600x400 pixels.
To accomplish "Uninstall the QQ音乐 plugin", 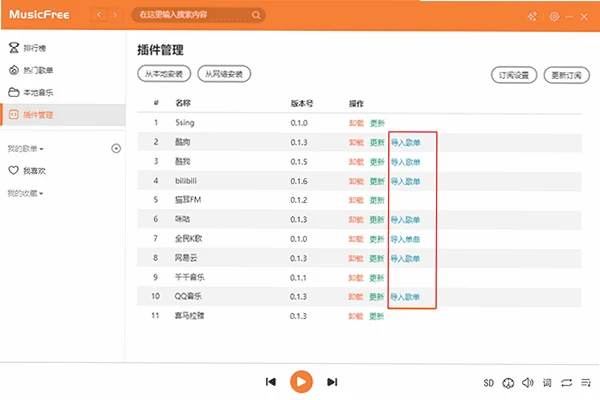I will coord(356,297).
